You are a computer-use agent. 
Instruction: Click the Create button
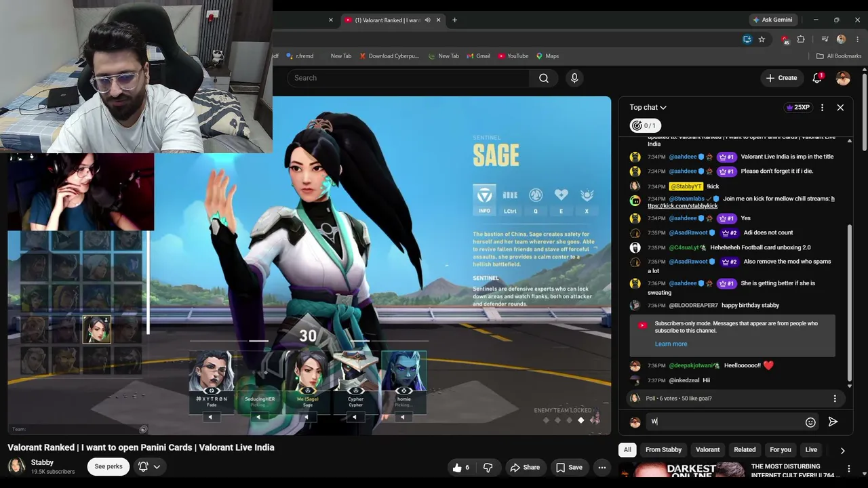[x=781, y=78]
